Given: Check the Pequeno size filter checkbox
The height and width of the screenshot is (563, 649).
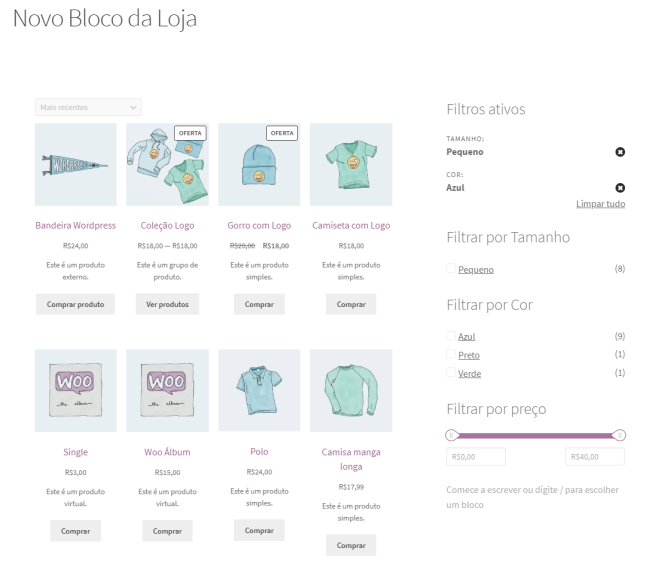Looking at the screenshot, I should 451,269.
